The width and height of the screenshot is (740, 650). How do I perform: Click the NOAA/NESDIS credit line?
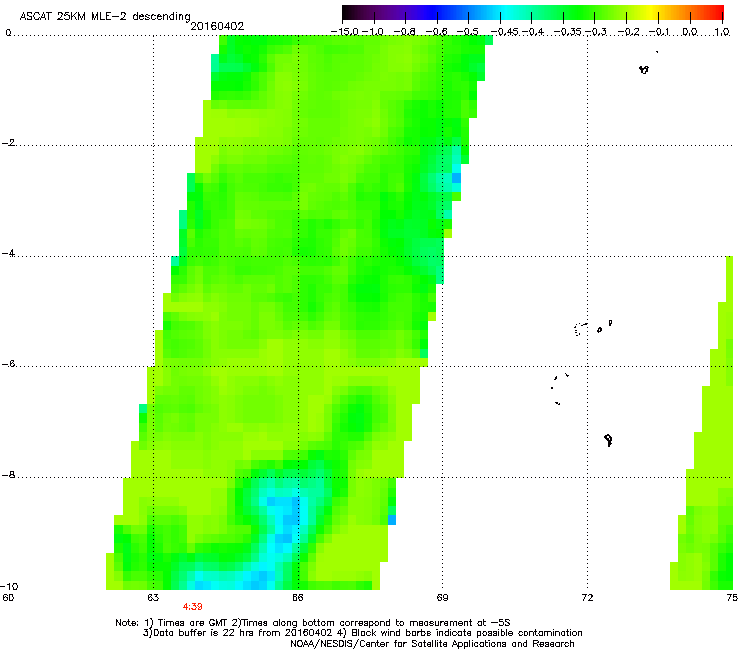[432, 644]
